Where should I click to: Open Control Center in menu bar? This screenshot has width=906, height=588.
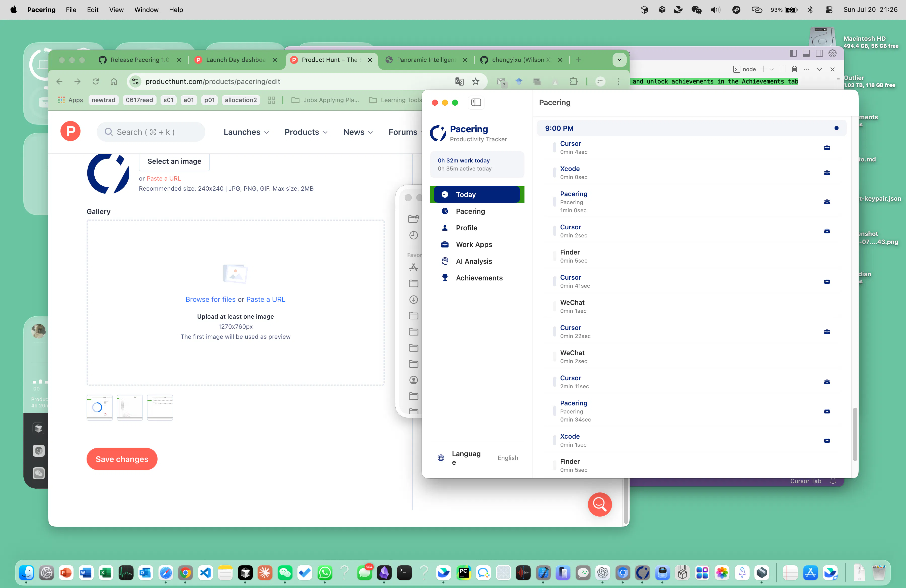[x=829, y=10]
